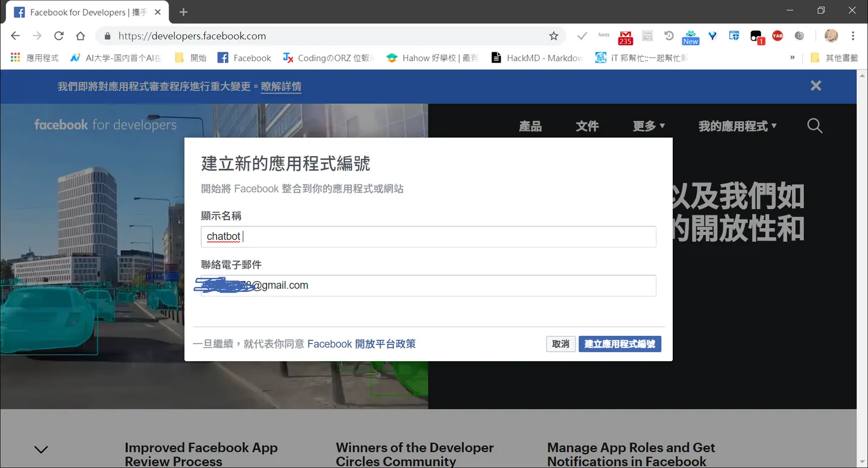Open the Facebook 開放平台政策 link
The height and width of the screenshot is (468, 868).
[362, 344]
